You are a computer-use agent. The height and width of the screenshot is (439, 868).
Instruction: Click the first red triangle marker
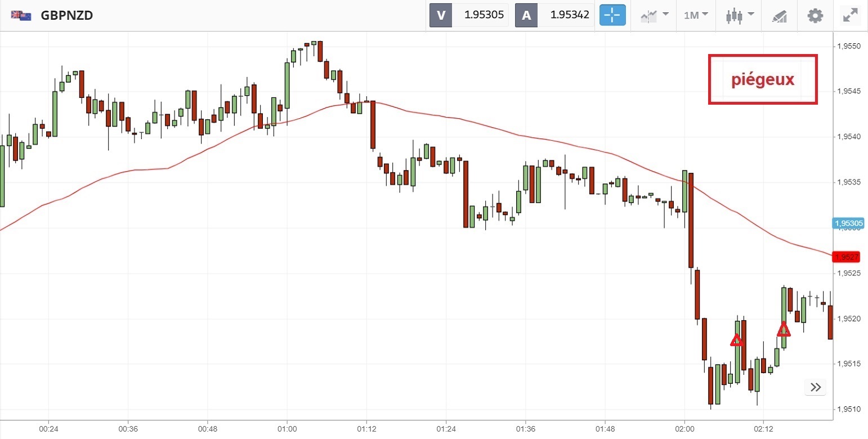[737, 341]
